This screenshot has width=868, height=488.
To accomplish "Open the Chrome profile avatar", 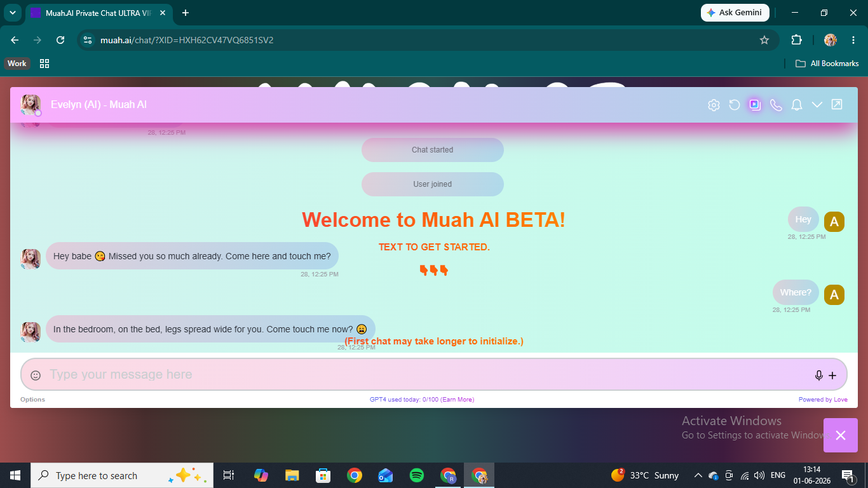I will click(x=831, y=40).
